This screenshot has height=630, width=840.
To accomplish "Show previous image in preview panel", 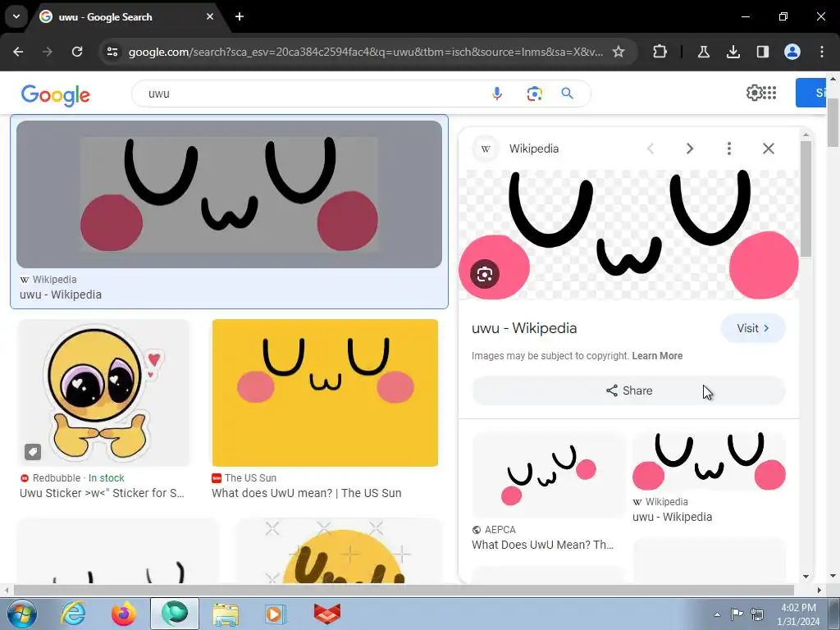I will point(651,148).
